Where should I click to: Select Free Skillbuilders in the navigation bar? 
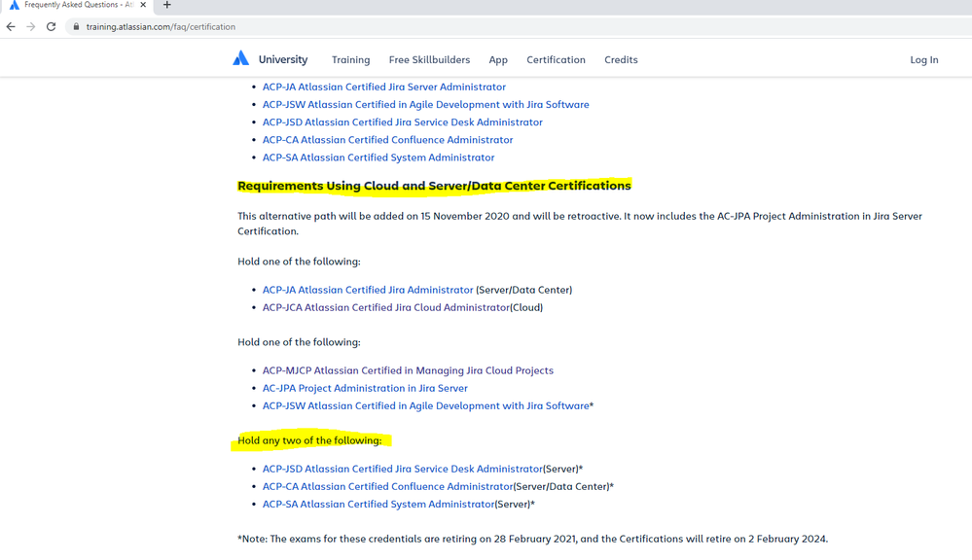click(429, 59)
